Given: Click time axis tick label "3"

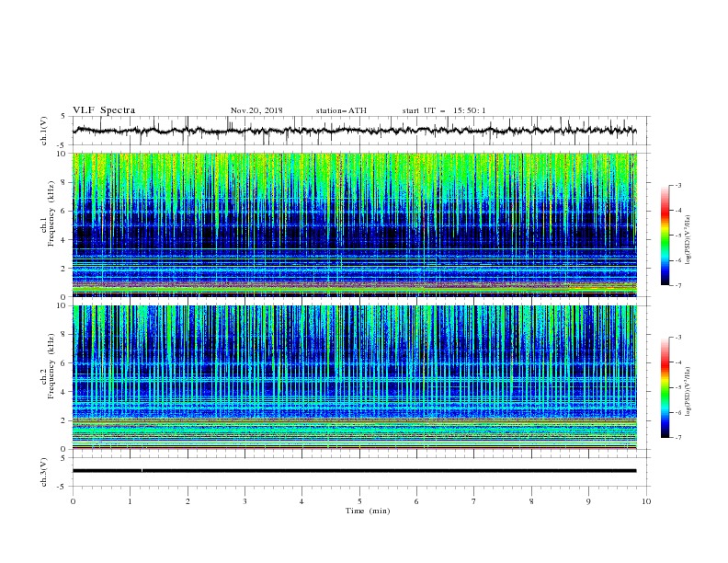Looking at the screenshot, I should [245, 501].
